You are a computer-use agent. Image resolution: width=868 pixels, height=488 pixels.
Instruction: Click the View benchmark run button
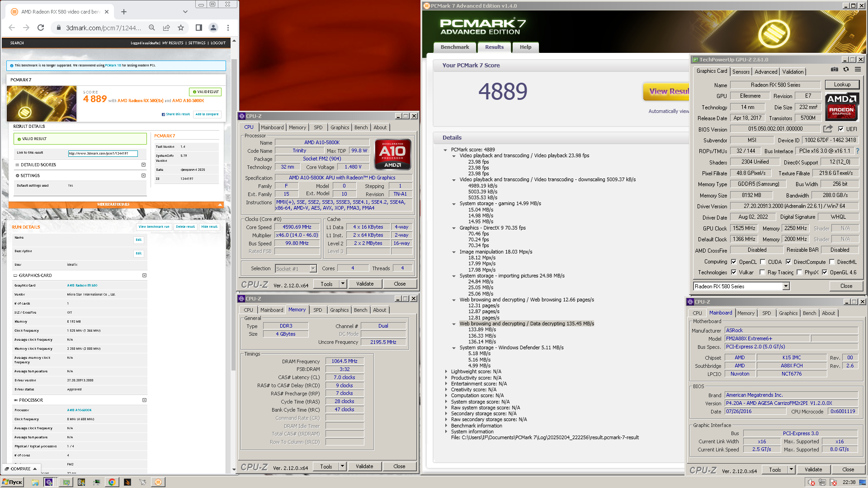click(154, 227)
